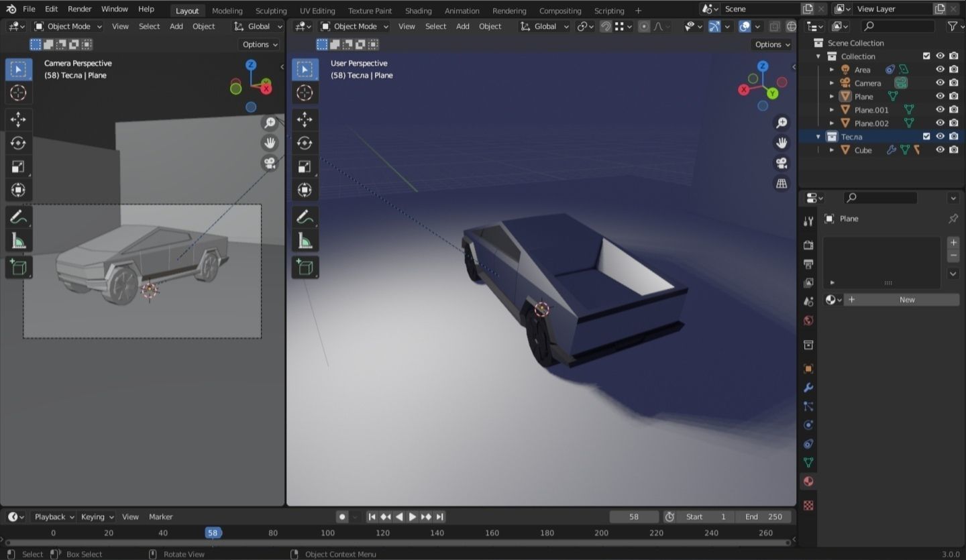This screenshot has height=560, width=966.
Task: Switch to the Modeling workspace tab
Action: click(227, 11)
